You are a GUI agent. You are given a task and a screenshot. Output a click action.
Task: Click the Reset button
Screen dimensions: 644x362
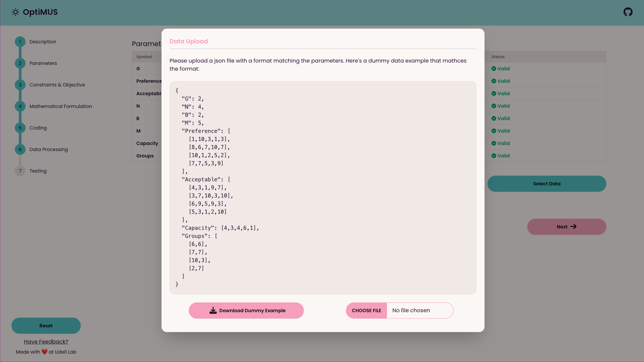point(46,326)
